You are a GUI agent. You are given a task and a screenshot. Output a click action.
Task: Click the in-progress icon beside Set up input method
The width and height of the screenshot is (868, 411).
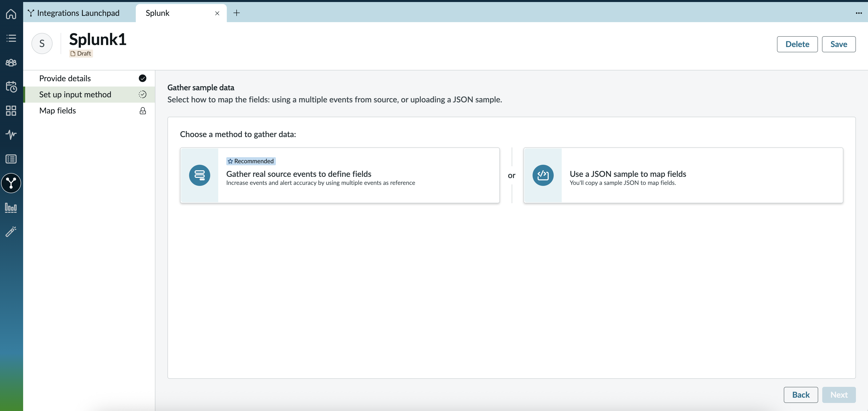[143, 94]
